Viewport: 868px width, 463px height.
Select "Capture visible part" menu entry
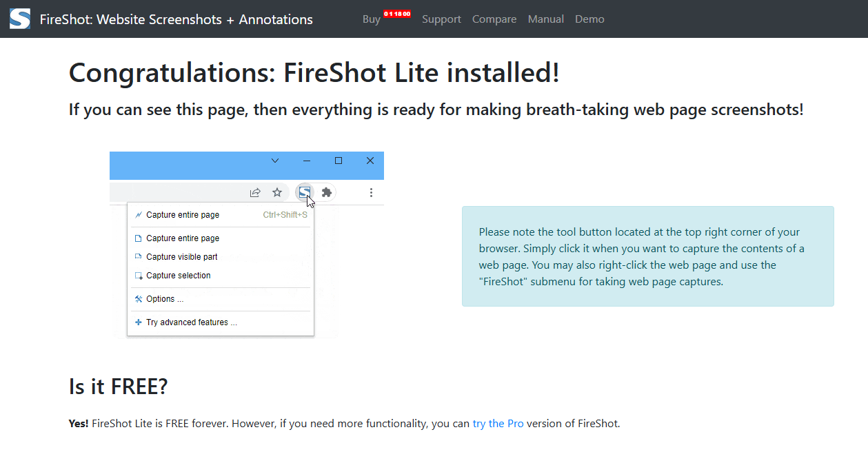pos(221,257)
